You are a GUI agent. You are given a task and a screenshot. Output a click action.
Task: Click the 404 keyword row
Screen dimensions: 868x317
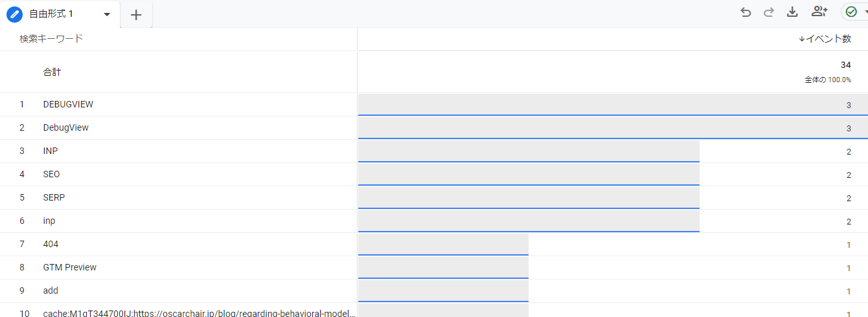pos(51,245)
